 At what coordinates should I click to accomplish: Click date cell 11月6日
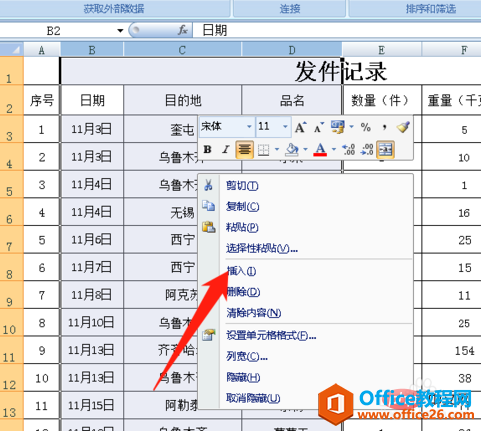[92, 240]
